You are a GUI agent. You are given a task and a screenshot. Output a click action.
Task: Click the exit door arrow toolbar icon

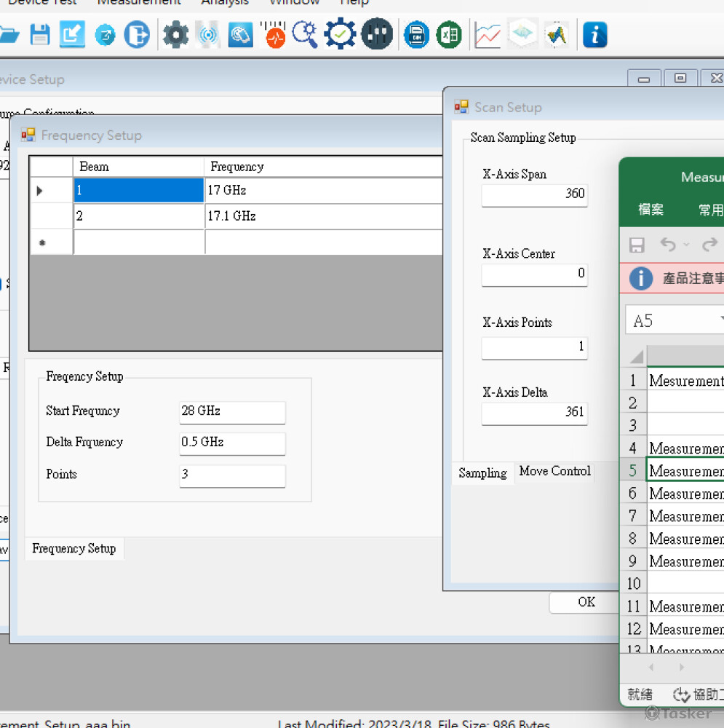136,34
